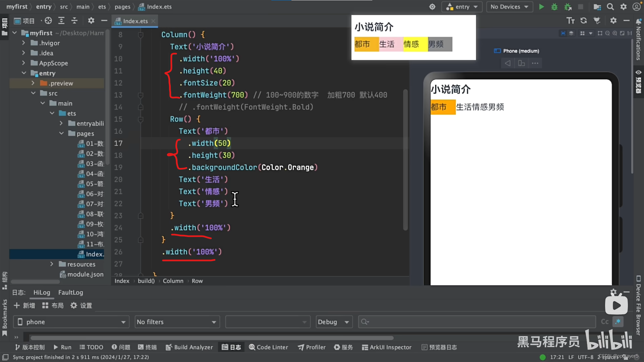Viewport: 644px width, 362px height.
Task: Click the orange 都市 block in preview
Action: tap(443, 107)
